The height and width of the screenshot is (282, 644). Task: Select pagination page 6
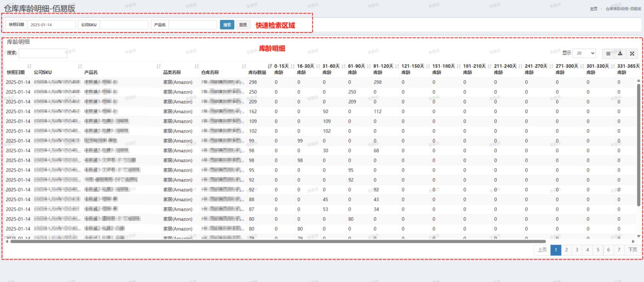point(608,250)
